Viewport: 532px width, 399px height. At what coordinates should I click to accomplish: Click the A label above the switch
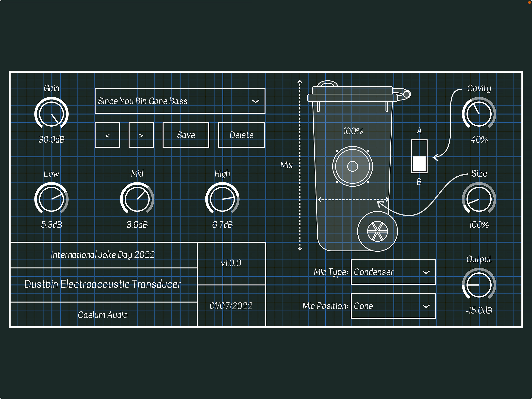point(419,131)
